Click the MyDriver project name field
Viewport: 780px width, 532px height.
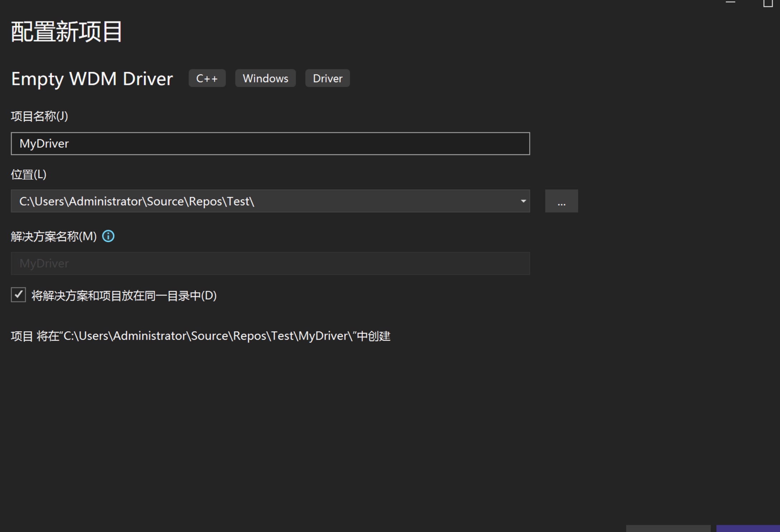pos(270,144)
